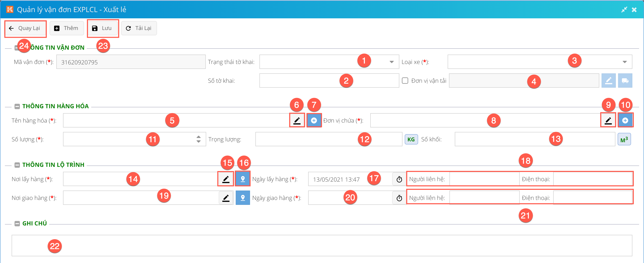The image size is (644, 263).
Task: Click the Lưu save button
Action: click(x=102, y=28)
